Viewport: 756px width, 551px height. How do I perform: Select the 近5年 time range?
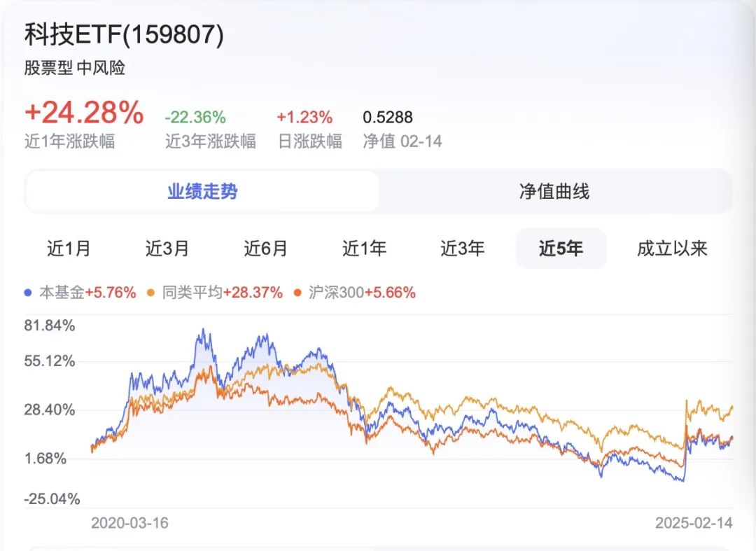tap(561, 249)
